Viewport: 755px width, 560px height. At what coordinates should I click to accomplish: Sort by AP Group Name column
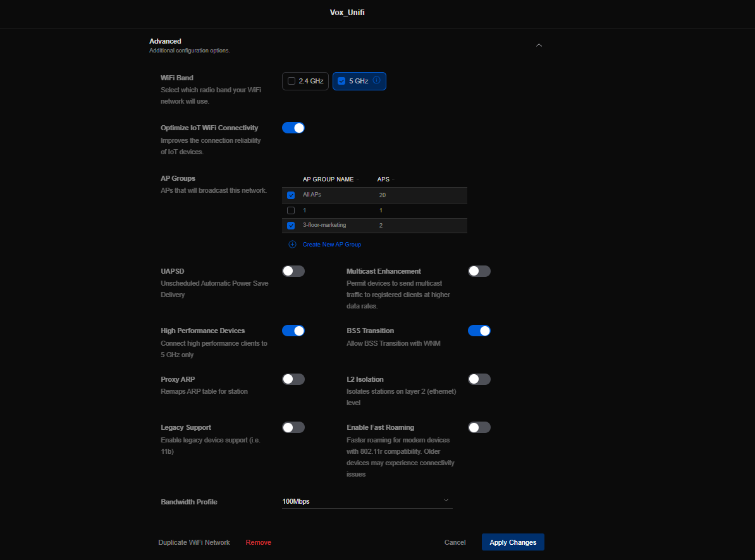328,180
